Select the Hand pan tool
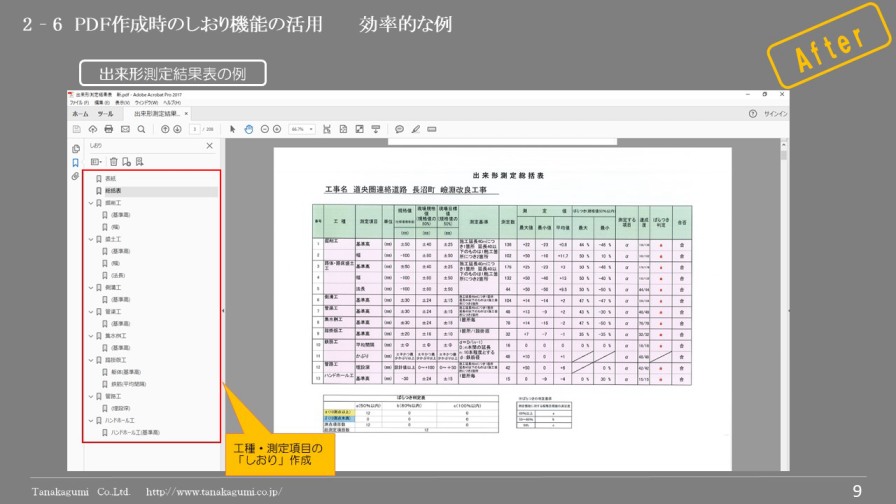The width and height of the screenshot is (896, 504). click(248, 129)
